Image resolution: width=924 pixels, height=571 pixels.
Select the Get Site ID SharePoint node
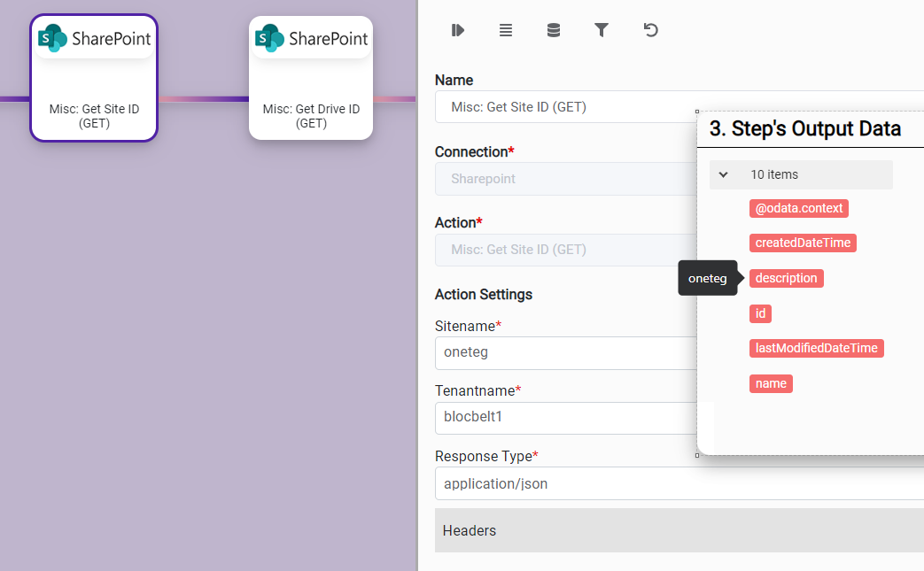(94, 78)
